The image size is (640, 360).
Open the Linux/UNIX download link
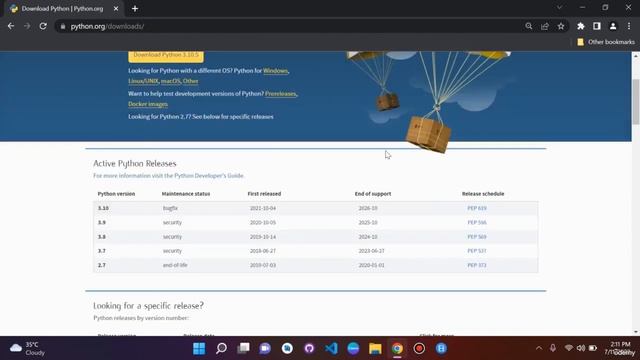coord(143,81)
